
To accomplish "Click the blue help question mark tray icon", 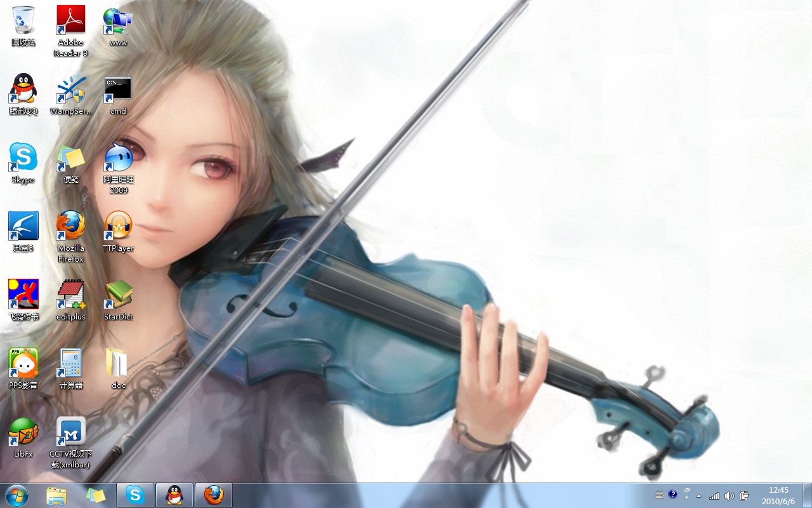I will click(673, 494).
